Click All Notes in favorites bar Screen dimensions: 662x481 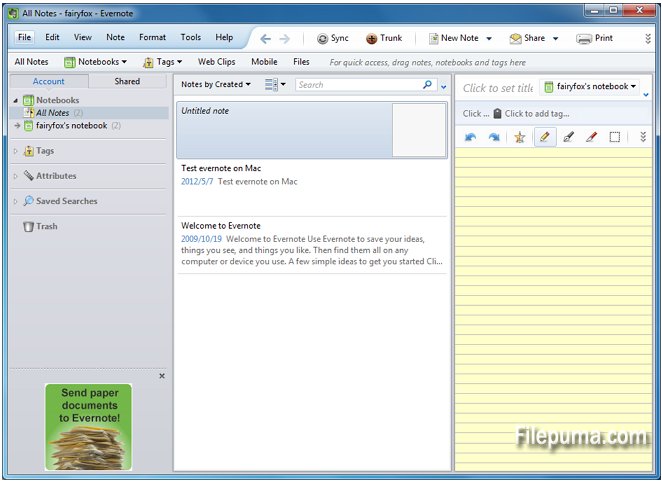31,62
